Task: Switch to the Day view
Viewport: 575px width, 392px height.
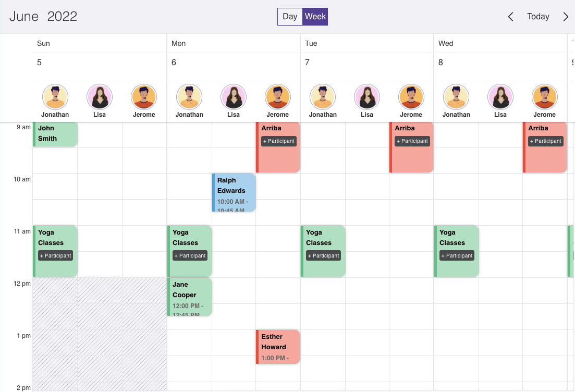Action: (290, 17)
